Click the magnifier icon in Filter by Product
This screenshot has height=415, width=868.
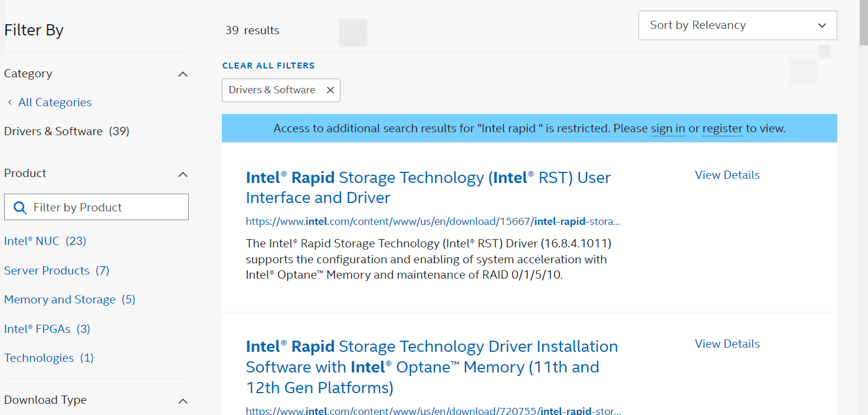click(20, 207)
